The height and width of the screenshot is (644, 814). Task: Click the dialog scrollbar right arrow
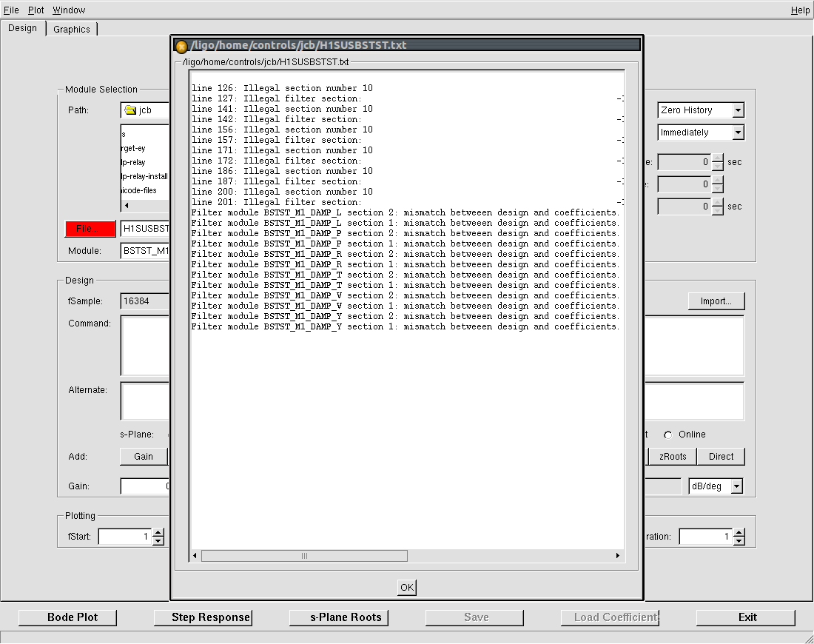tap(618, 556)
